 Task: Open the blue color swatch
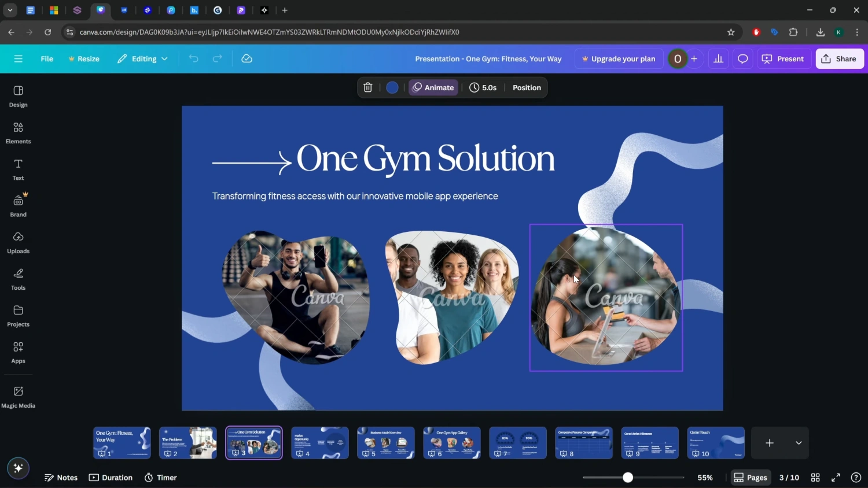392,88
